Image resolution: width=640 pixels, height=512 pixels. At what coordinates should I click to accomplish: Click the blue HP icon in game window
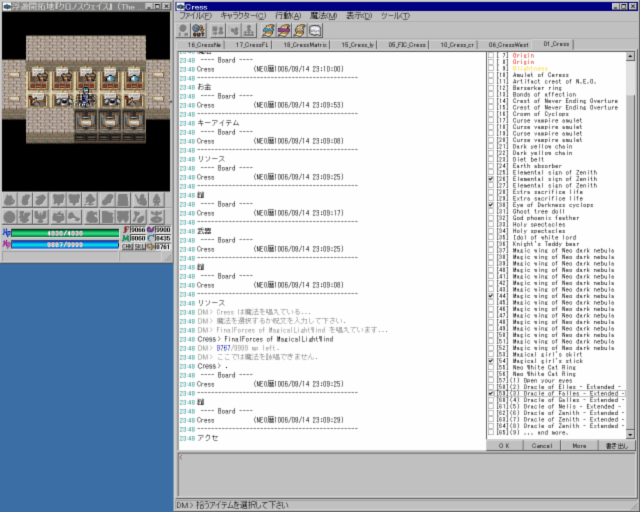tap(7, 233)
